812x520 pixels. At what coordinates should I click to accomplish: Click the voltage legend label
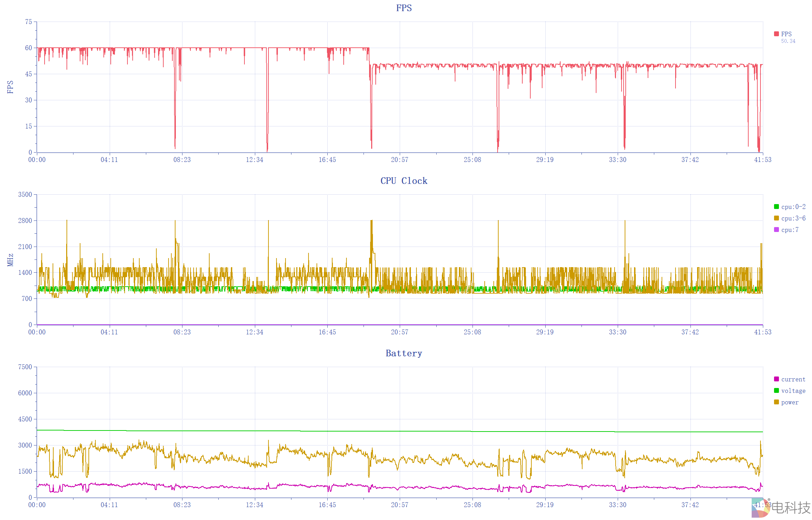tap(793, 391)
